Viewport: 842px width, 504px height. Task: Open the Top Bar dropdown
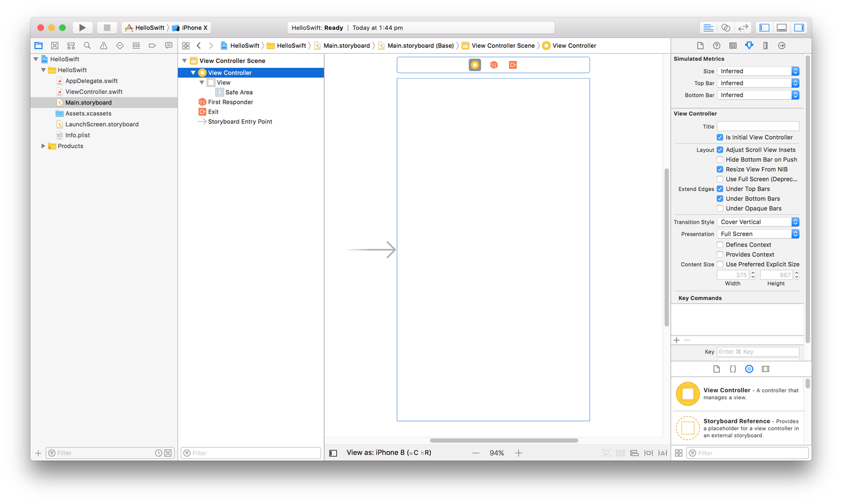click(758, 83)
